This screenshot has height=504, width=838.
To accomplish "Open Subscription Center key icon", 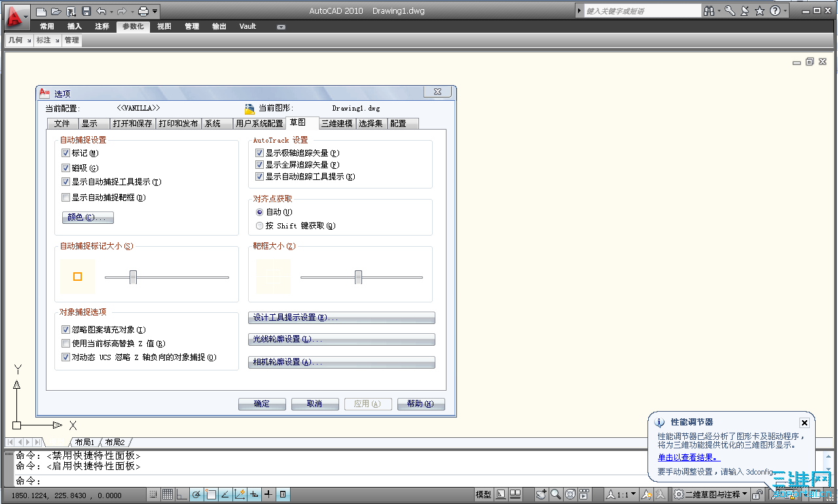I will click(730, 11).
